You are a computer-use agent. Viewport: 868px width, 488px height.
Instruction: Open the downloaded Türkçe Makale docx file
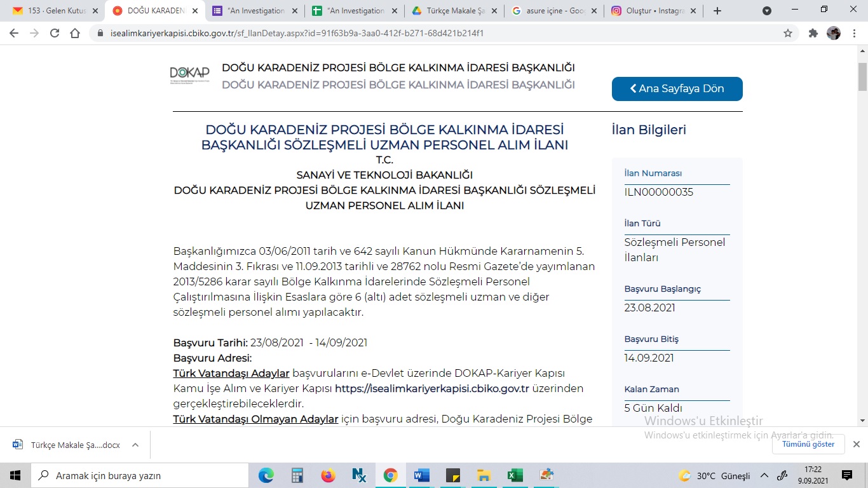pyautogui.click(x=67, y=445)
